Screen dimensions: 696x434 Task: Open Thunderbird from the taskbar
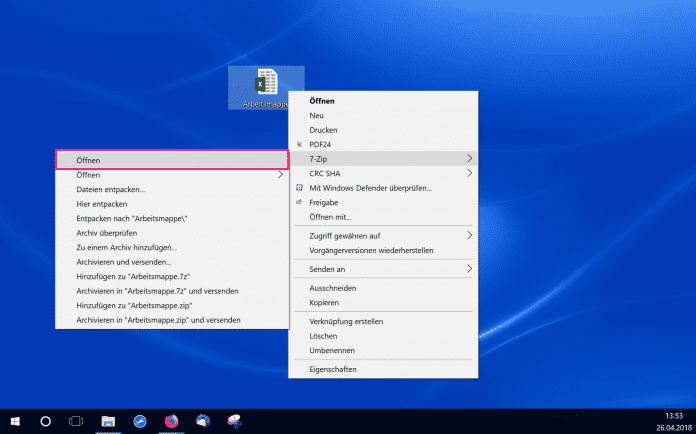tap(204, 421)
